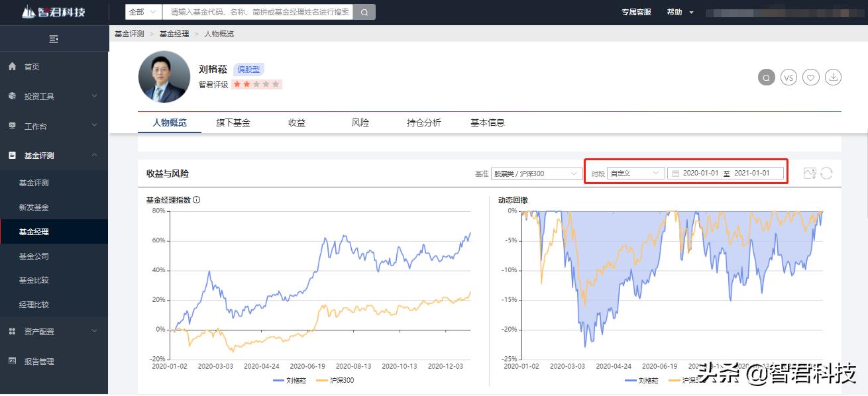Viewport: 868px width, 396px height.
Task: Switch to the 人物概览 tab
Action: pos(170,123)
